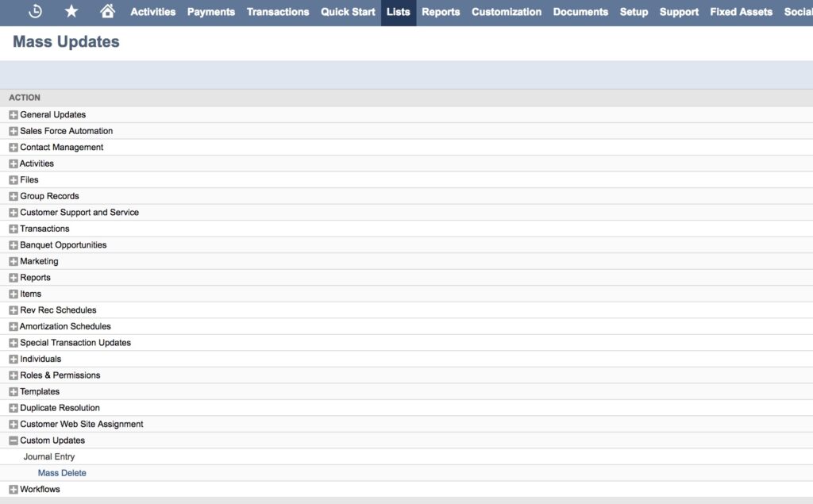Click the Custom Updates label

[52, 441]
